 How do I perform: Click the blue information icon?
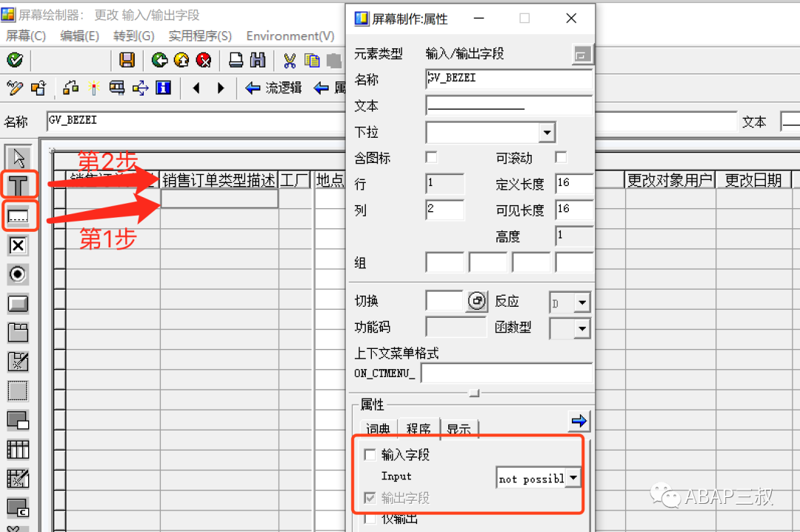(x=163, y=88)
